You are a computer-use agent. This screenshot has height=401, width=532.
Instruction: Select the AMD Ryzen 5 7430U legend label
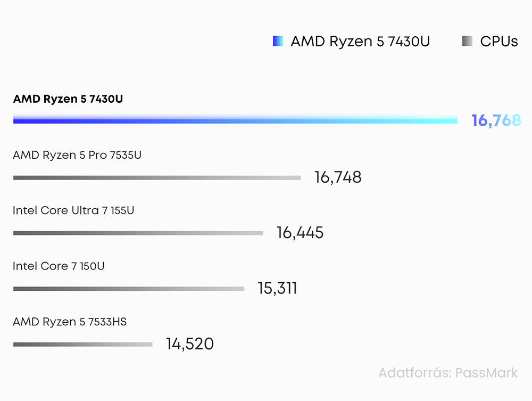click(360, 42)
